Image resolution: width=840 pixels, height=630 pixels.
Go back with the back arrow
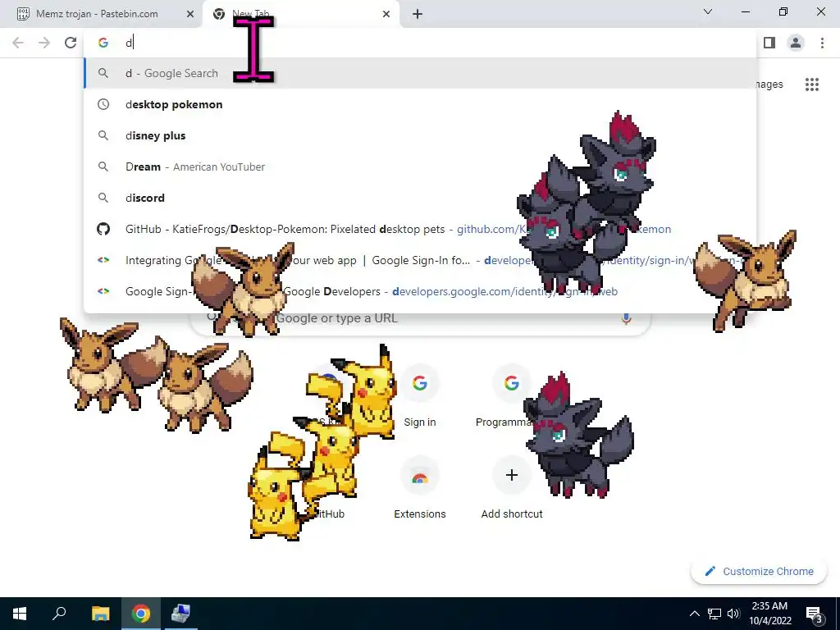click(18, 43)
